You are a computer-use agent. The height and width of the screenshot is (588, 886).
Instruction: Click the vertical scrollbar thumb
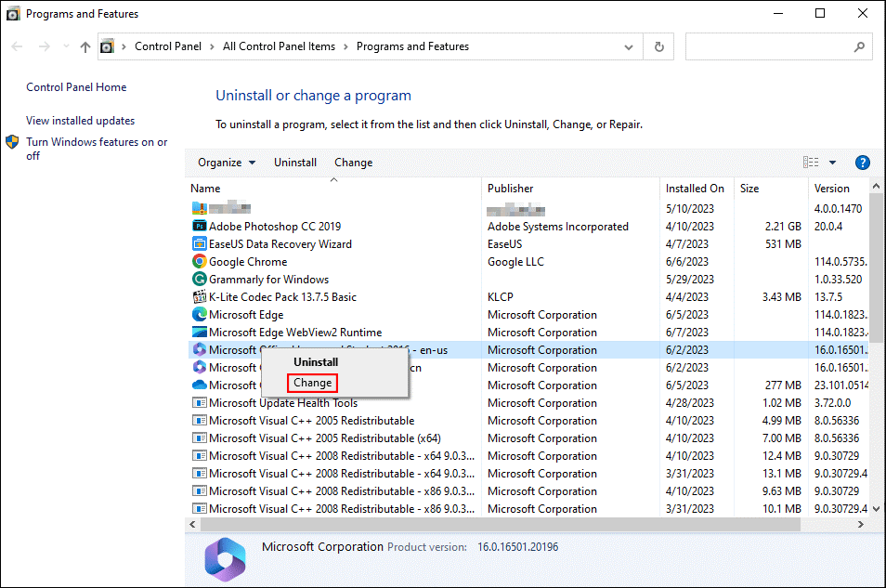[x=876, y=268]
